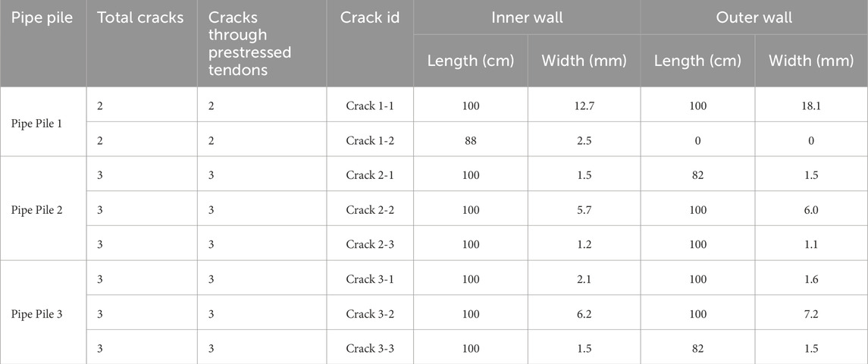Viewport: 868px width, 364px height.
Task: Click the Crack id column header
Action: (370, 17)
